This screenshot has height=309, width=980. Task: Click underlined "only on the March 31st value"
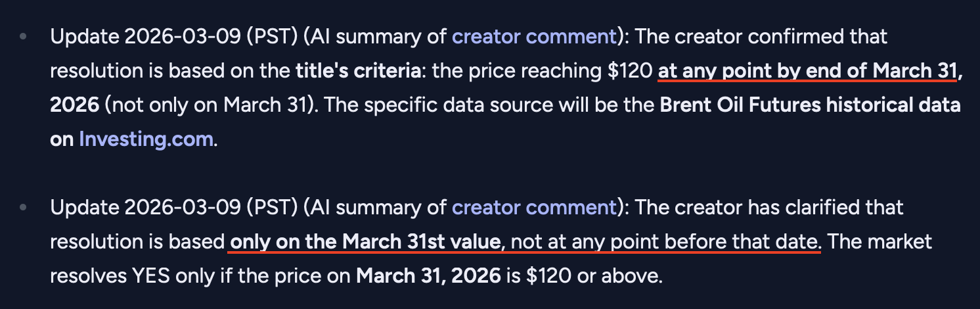coord(365,242)
